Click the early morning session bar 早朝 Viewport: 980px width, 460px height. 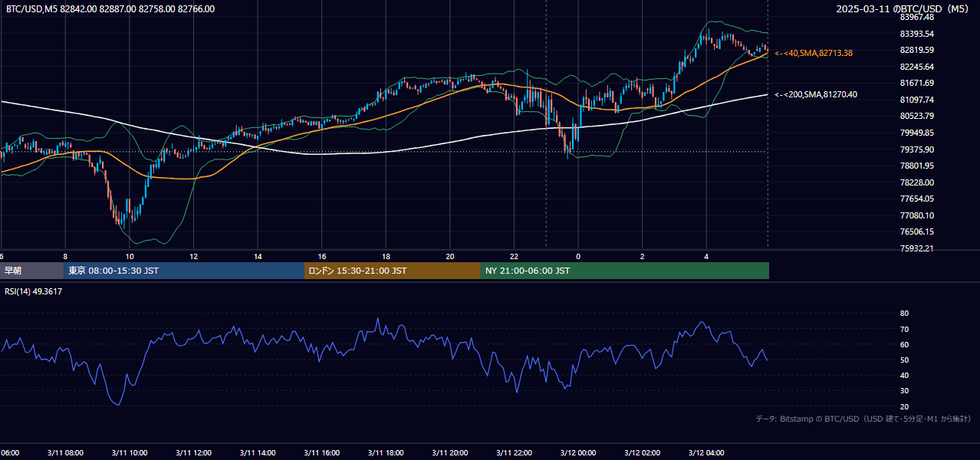coord(31,271)
